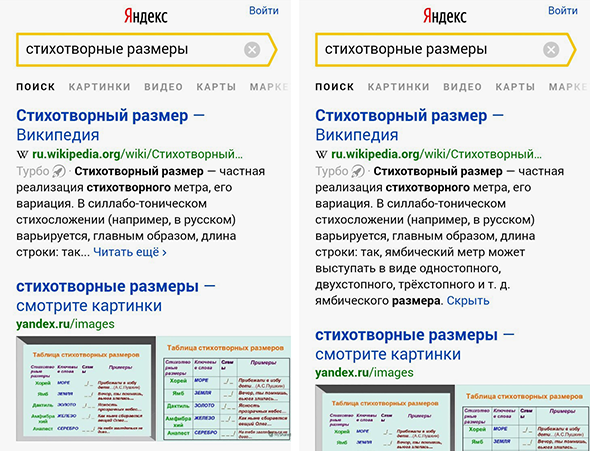Clear search field in left screenshot

[252, 50]
